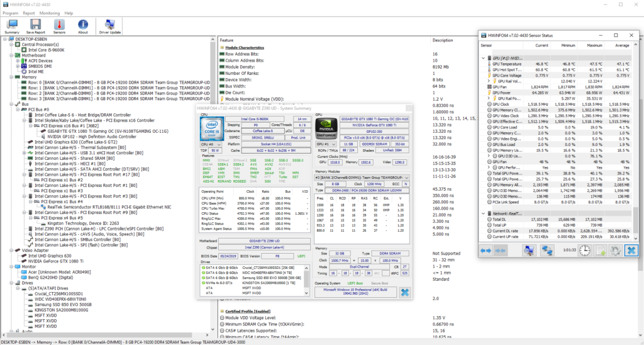This screenshot has height=345, width=644.
Task: Expand USB 3.1 xHCI Host Controller node
Action: pyautogui.click(x=25, y=153)
